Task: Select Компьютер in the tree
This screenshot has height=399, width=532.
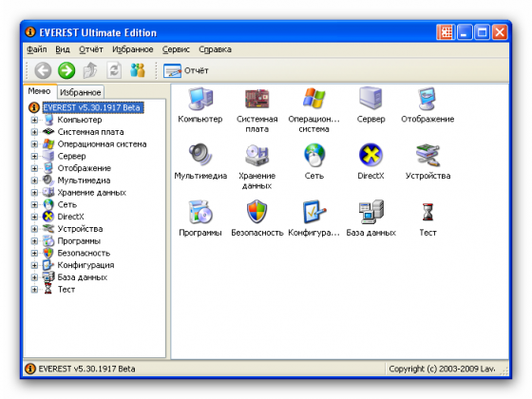Action: (80, 120)
